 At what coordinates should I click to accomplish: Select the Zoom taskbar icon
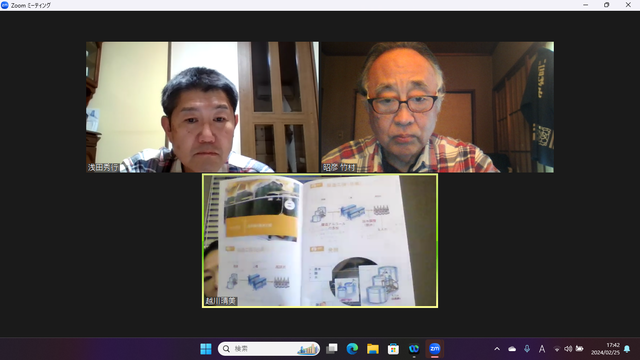434,349
